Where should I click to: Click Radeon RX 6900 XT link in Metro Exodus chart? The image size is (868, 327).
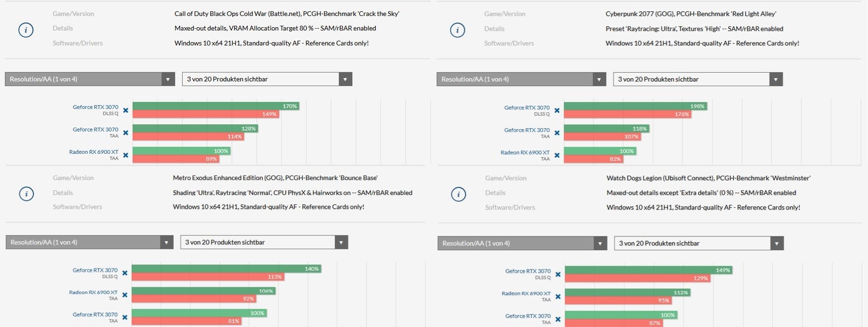coord(93,292)
